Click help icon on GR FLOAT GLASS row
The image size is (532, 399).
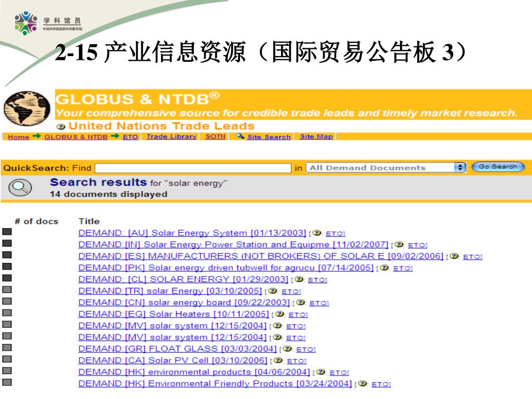click(287, 349)
